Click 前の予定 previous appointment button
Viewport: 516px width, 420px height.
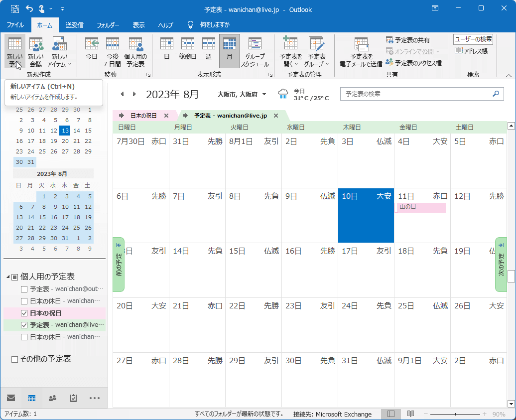pyautogui.click(x=119, y=265)
